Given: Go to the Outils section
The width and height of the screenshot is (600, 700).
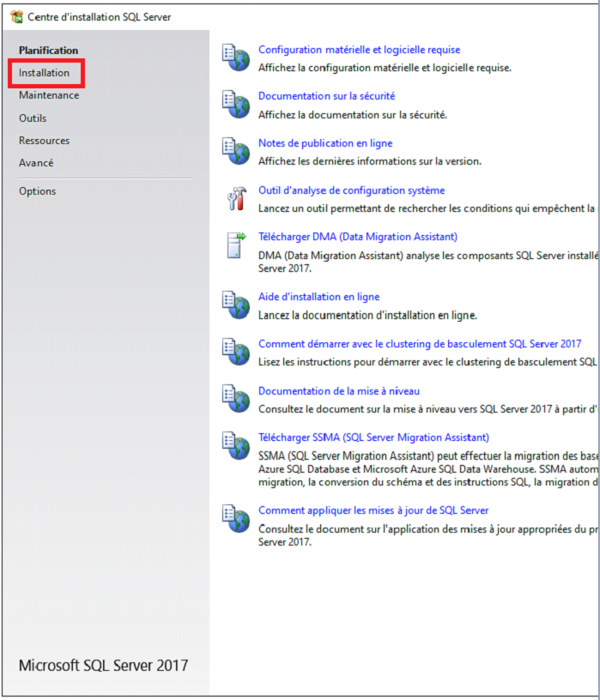Looking at the screenshot, I should coord(33,118).
